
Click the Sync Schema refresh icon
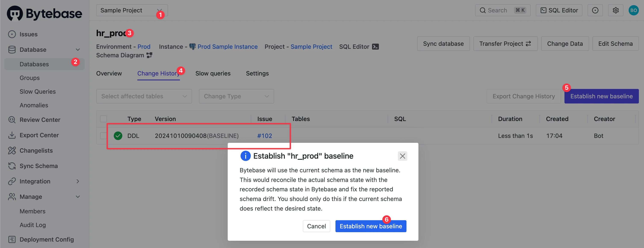tap(12, 166)
